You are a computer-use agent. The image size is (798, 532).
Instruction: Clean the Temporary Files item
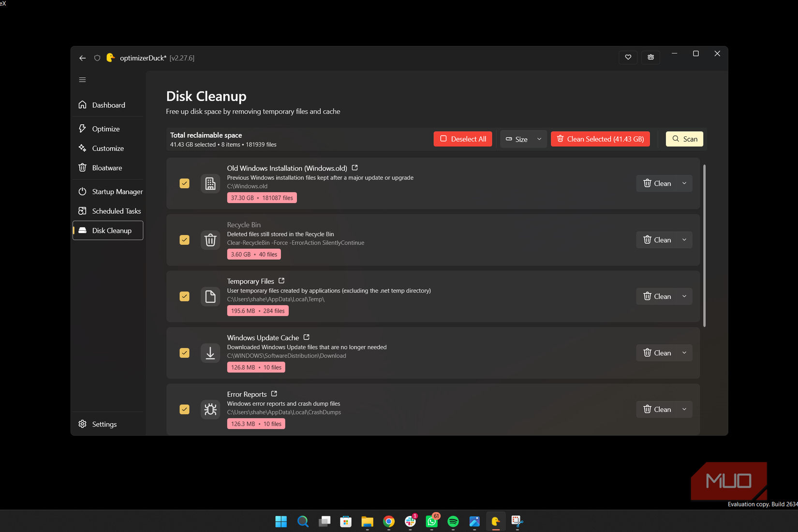[657, 296]
